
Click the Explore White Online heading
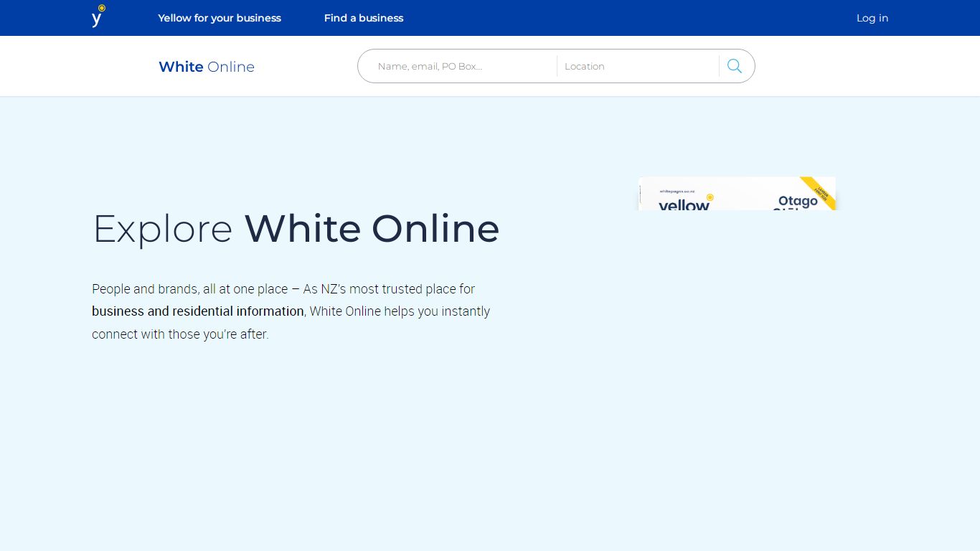(296, 229)
